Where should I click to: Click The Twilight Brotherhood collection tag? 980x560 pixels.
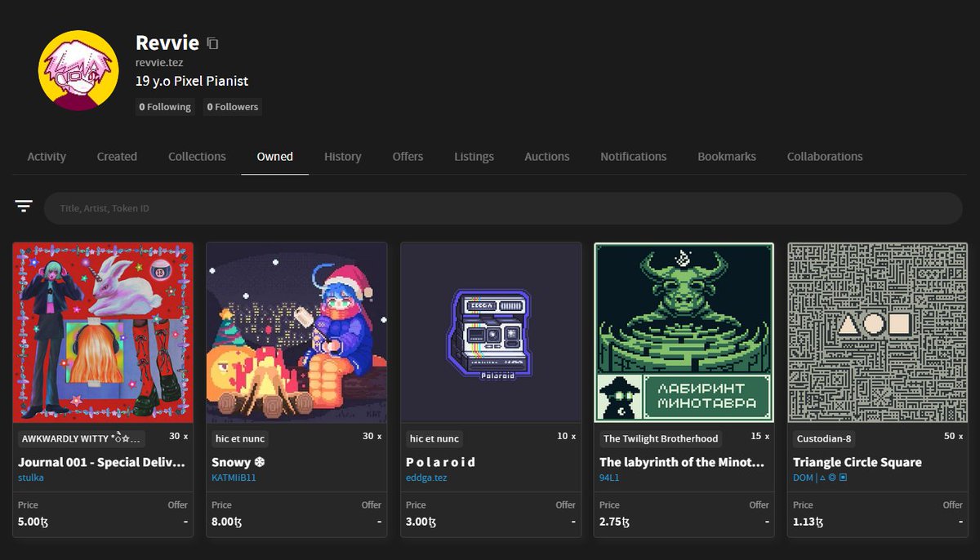[x=661, y=438]
